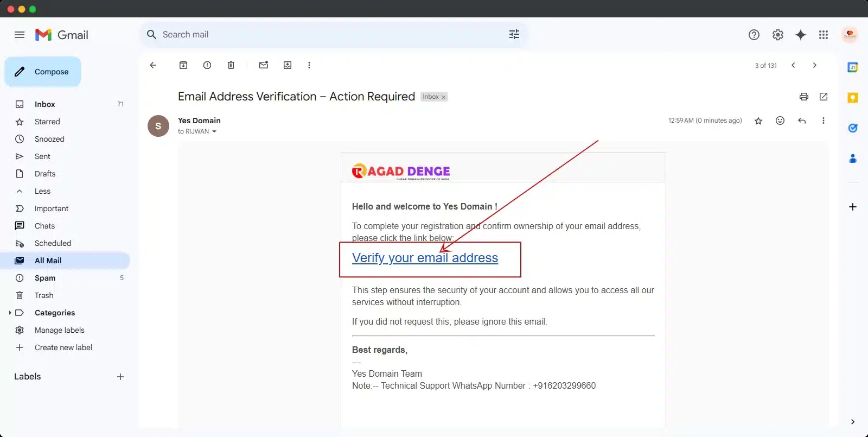Open the Scheduled folder
Image resolution: width=868 pixels, height=437 pixels.
tap(65, 243)
